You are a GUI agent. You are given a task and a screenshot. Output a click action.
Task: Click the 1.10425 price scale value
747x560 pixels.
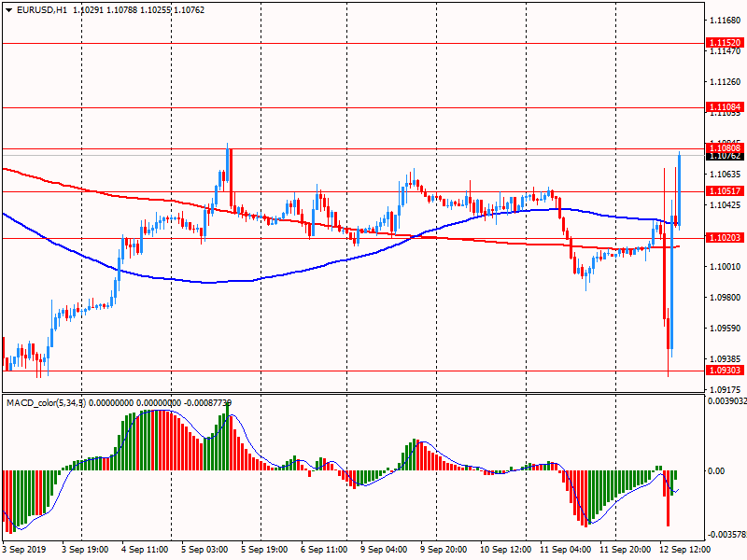point(726,205)
